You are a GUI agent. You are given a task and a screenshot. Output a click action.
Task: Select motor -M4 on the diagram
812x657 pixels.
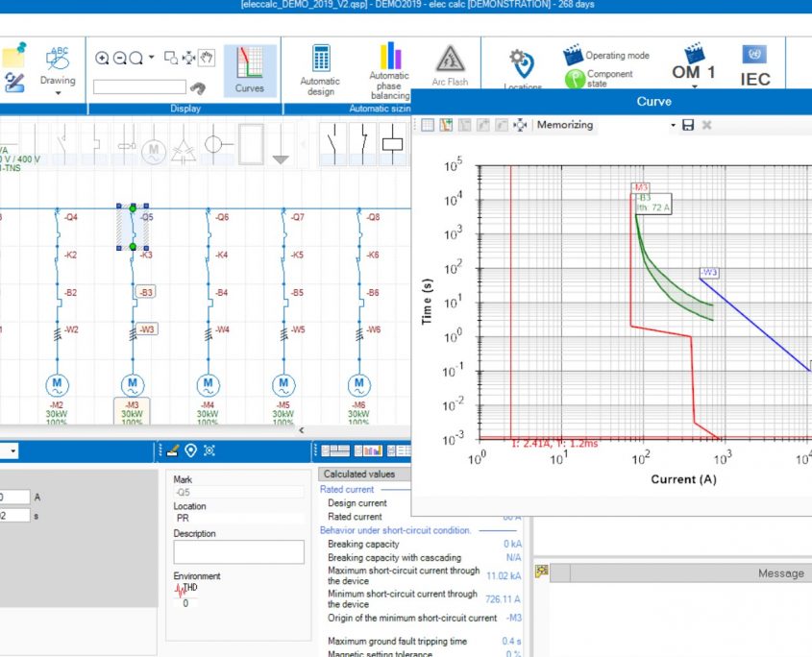point(209,384)
